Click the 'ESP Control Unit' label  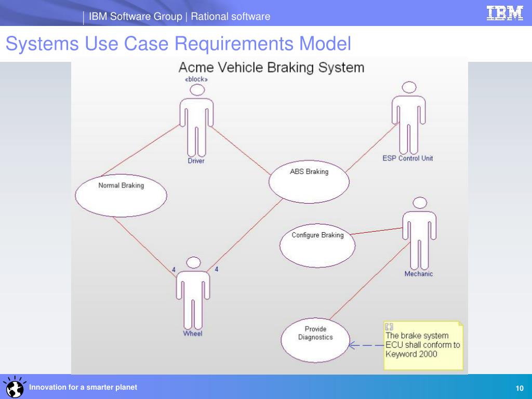coord(408,158)
